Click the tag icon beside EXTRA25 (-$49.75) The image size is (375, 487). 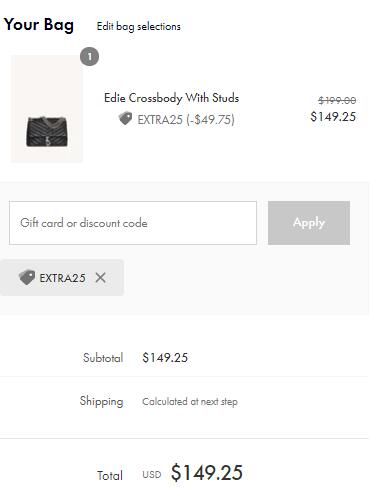[125, 119]
